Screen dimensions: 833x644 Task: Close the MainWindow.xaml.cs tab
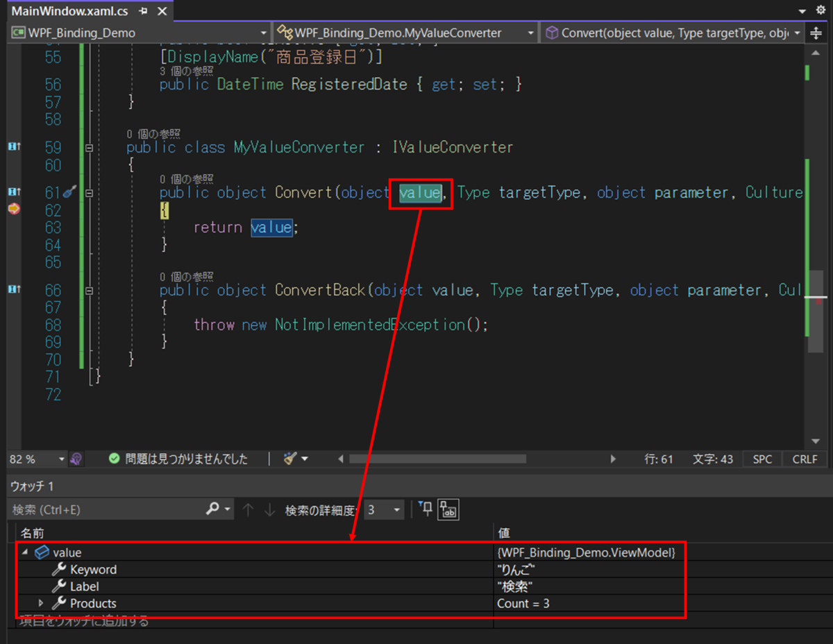click(162, 11)
